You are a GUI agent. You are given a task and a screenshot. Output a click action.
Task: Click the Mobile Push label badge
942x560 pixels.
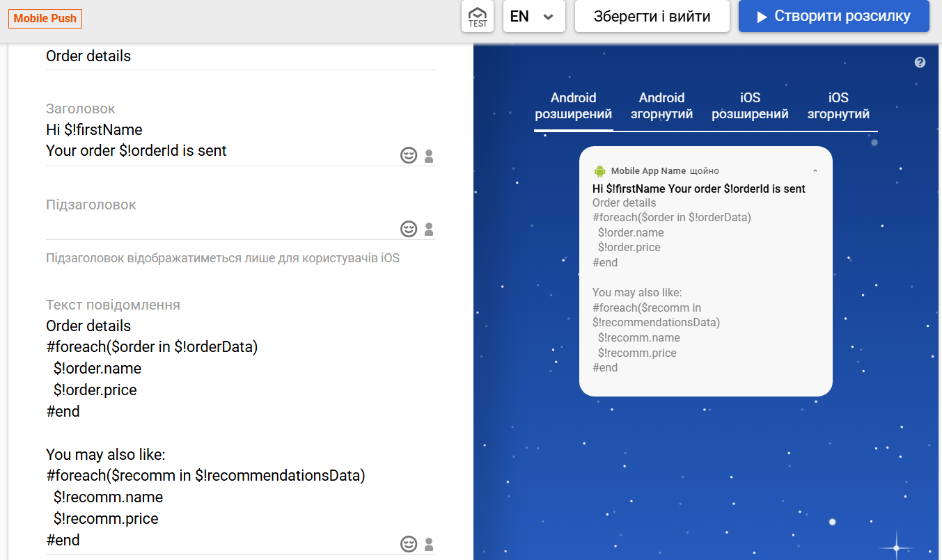click(45, 18)
